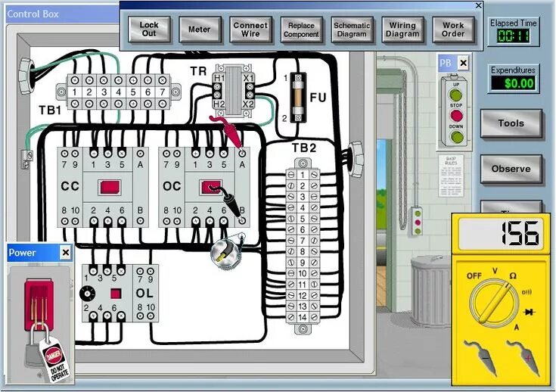Click the Lock Out button

point(149,30)
